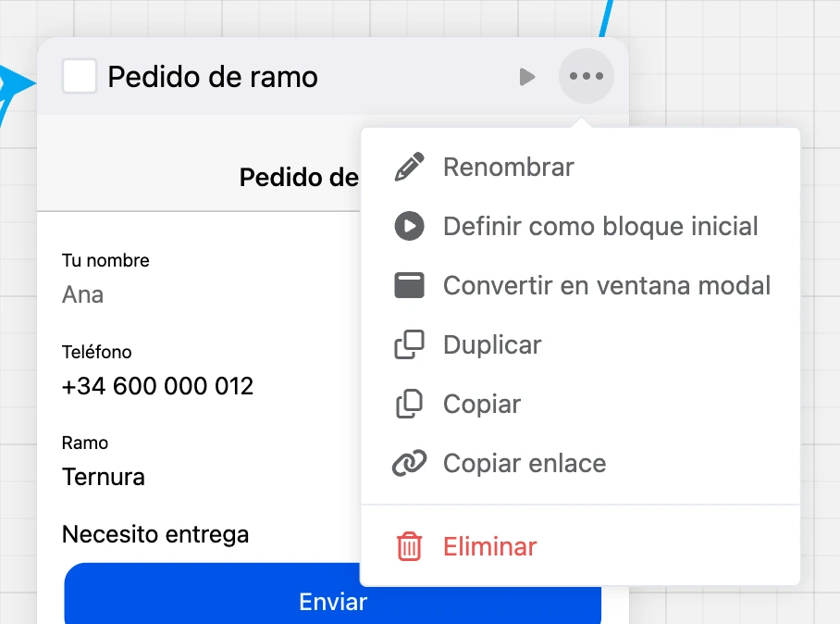Click the play arrow in block header
This screenshot has height=624, width=840.
tap(527, 77)
